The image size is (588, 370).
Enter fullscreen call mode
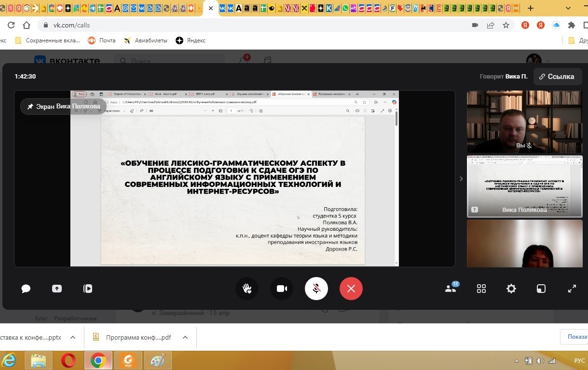(x=572, y=289)
